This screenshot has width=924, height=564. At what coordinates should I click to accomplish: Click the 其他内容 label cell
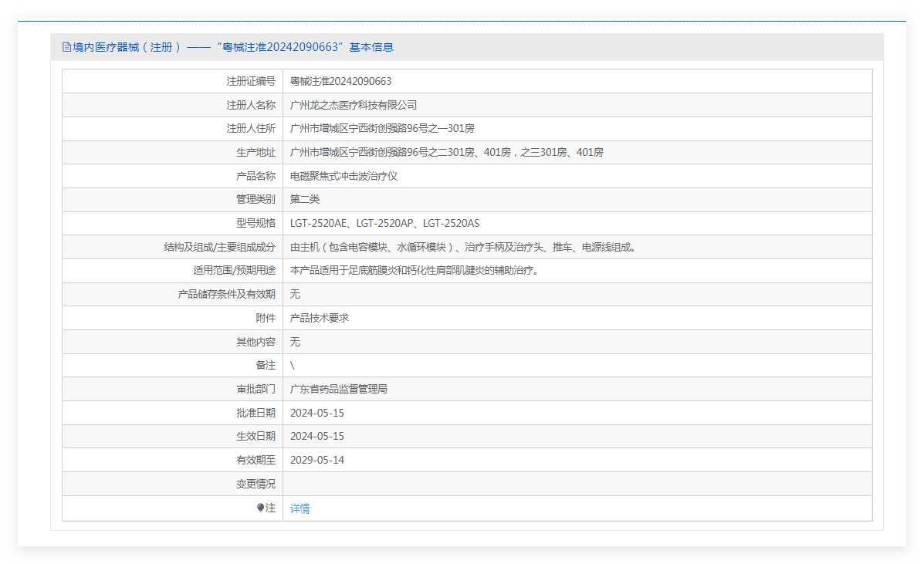click(173, 342)
